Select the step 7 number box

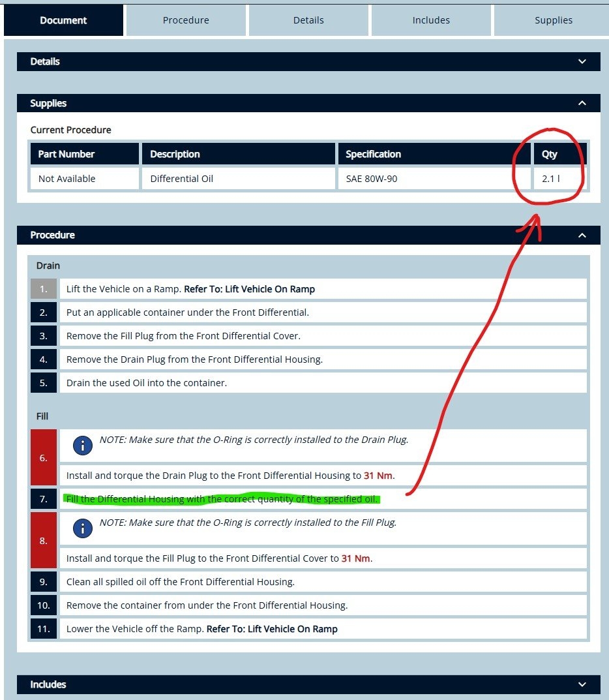43,499
